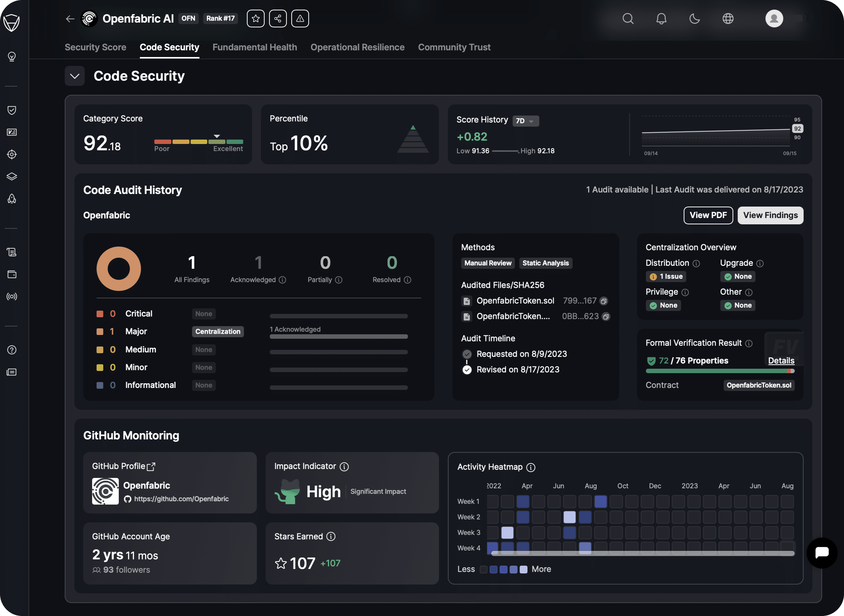844x616 pixels.
Task: Open the lightbulb sidebar icon
Action: click(12, 57)
